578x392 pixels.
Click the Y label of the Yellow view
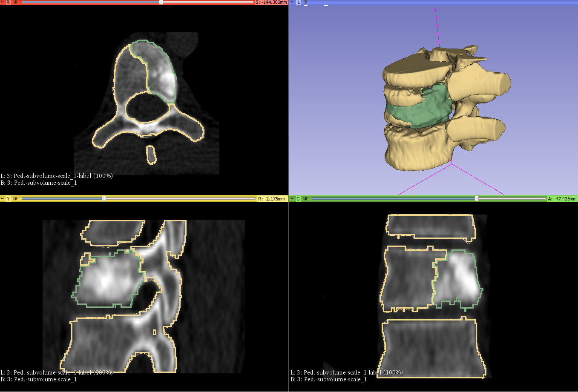point(8,199)
